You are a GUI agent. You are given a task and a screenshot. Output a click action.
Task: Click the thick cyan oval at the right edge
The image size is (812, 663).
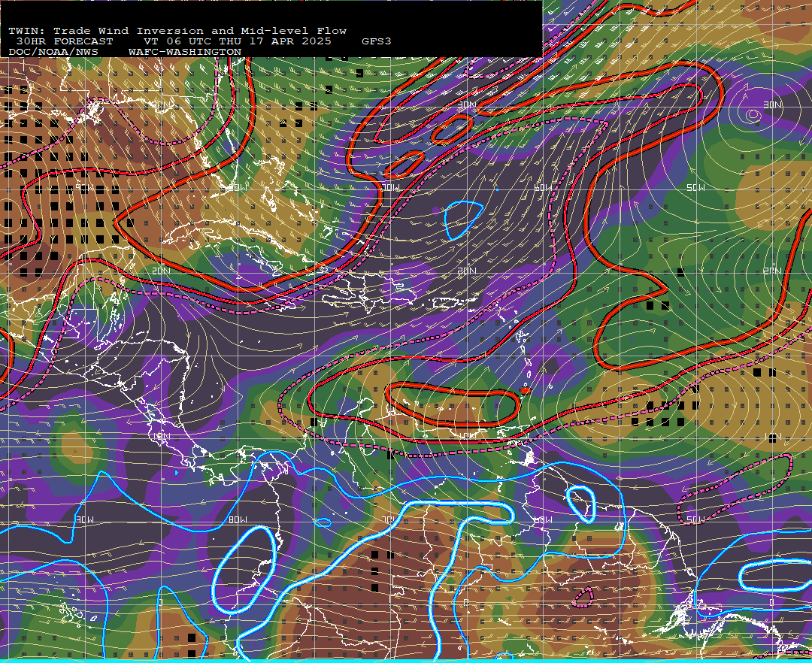774,576
